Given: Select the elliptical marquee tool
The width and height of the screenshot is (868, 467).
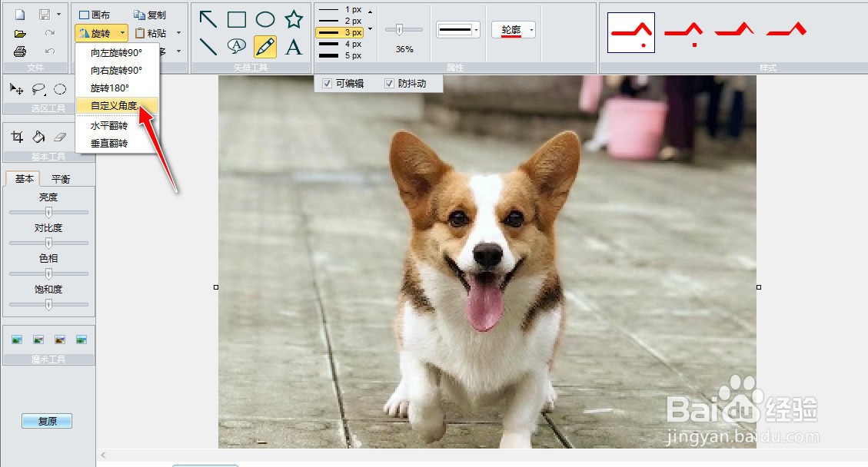Looking at the screenshot, I should click(x=60, y=89).
